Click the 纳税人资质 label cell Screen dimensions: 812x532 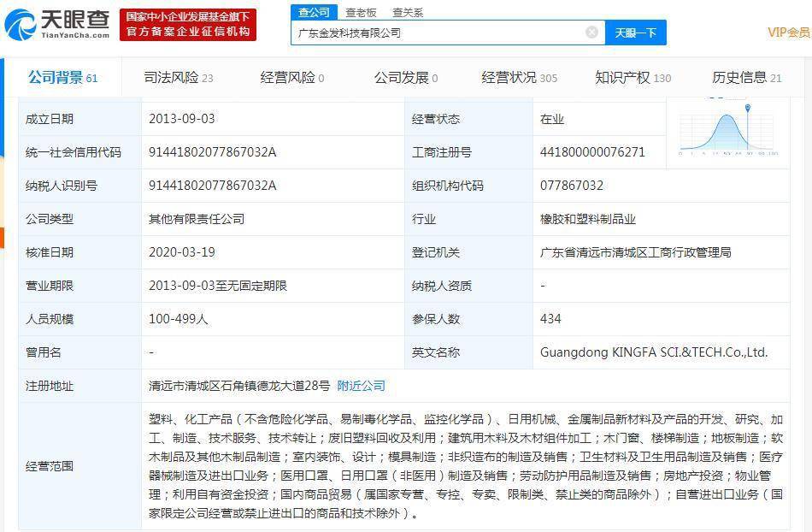click(468, 286)
